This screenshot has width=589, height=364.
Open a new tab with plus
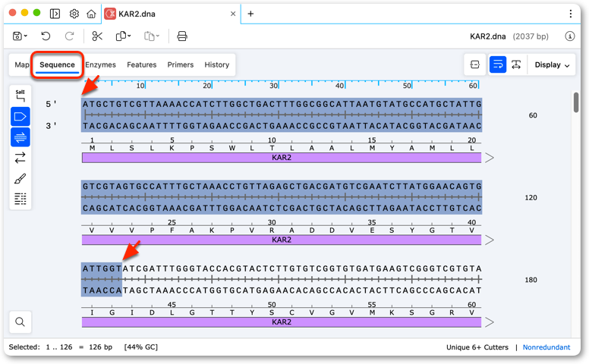[x=250, y=14]
